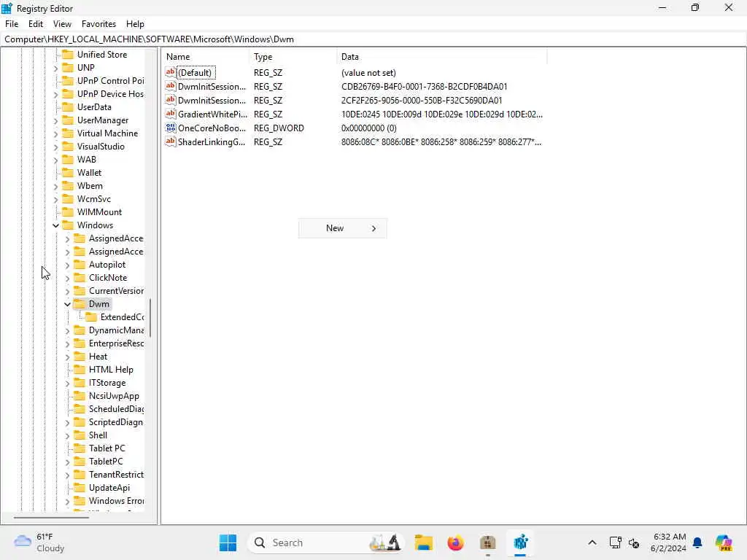This screenshot has height=560, width=747.
Task: Click the OneCoreNoBoo... DWORD value icon
Action: point(171,128)
